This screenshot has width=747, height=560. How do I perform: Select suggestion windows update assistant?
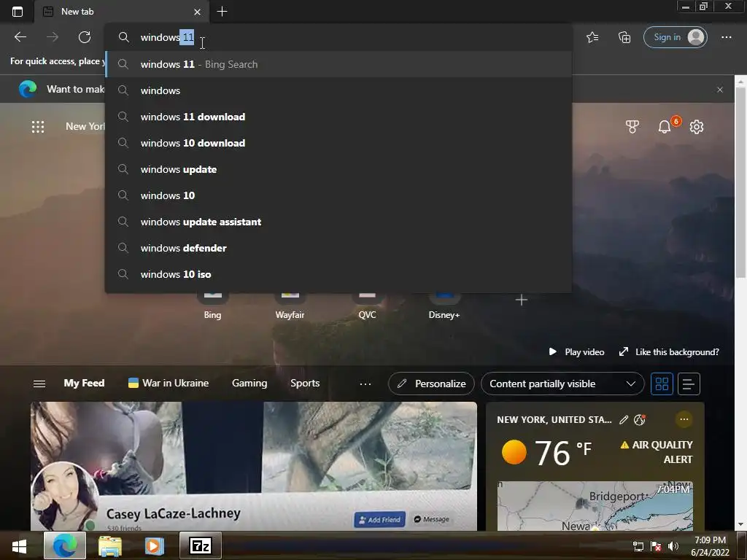coord(338,222)
